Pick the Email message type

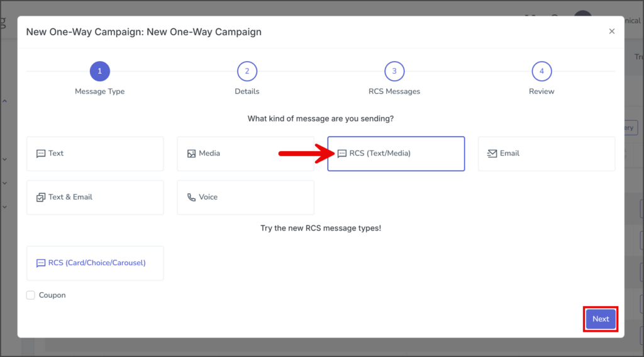[547, 154]
